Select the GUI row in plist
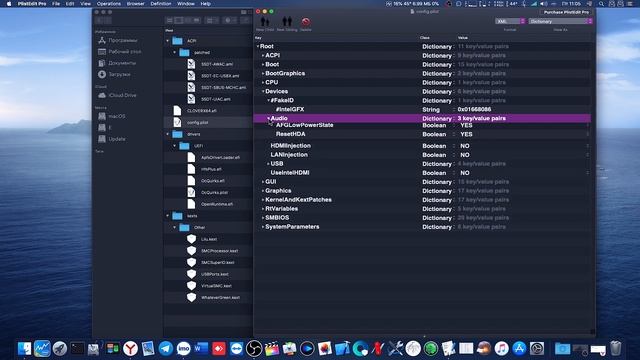The image size is (640, 360). 422,182
